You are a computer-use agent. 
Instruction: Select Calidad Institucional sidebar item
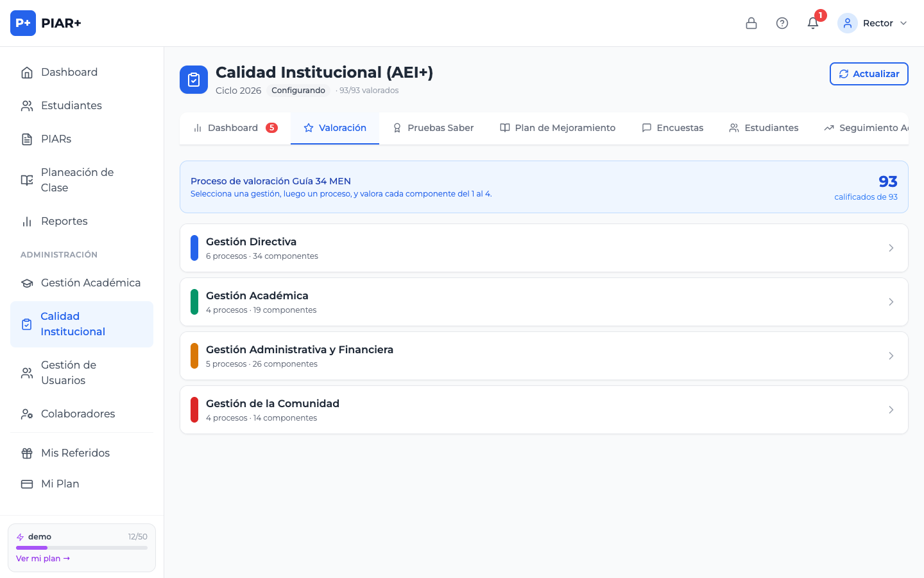[x=82, y=324]
